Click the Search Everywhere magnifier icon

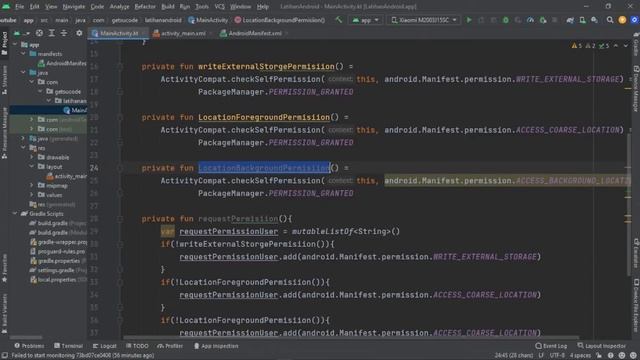pos(610,20)
